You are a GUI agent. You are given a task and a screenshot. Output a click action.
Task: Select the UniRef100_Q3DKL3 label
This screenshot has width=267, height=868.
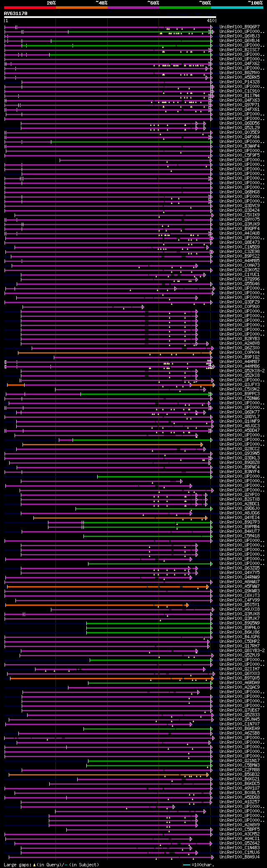tap(239, 458)
